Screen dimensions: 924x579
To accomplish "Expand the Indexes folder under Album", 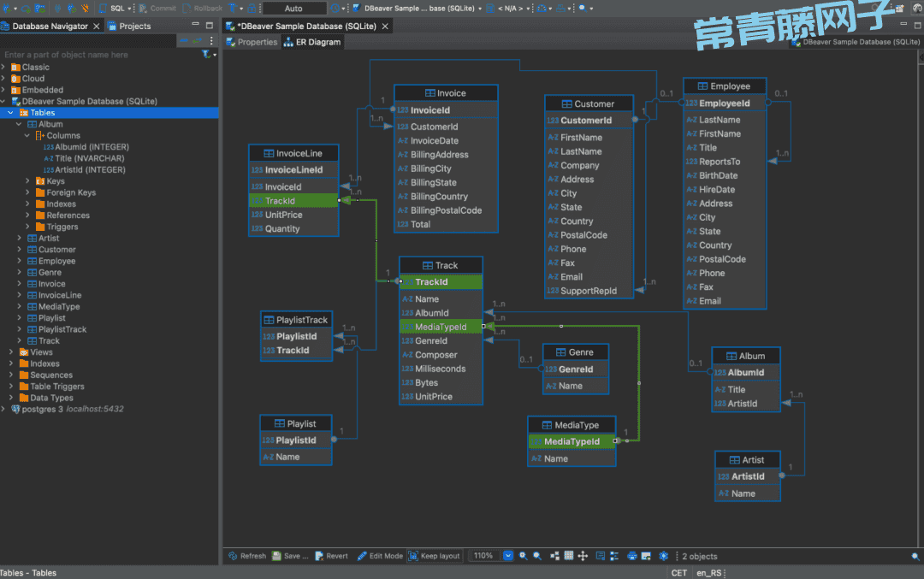I will tap(27, 204).
